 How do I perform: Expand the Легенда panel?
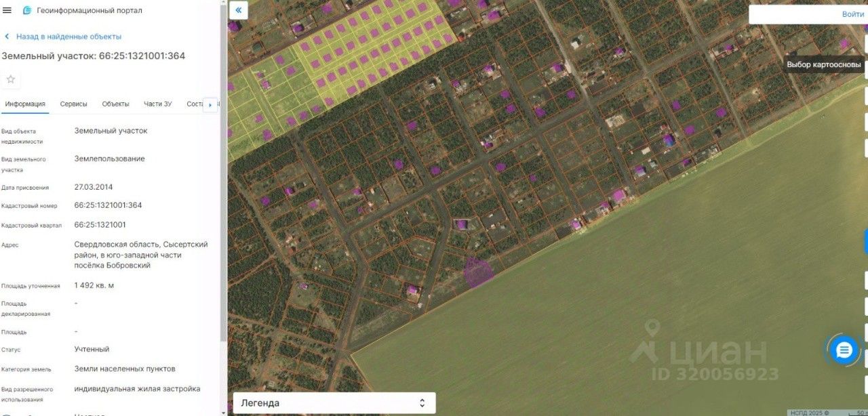pyautogui.click(x=334, y=403)
